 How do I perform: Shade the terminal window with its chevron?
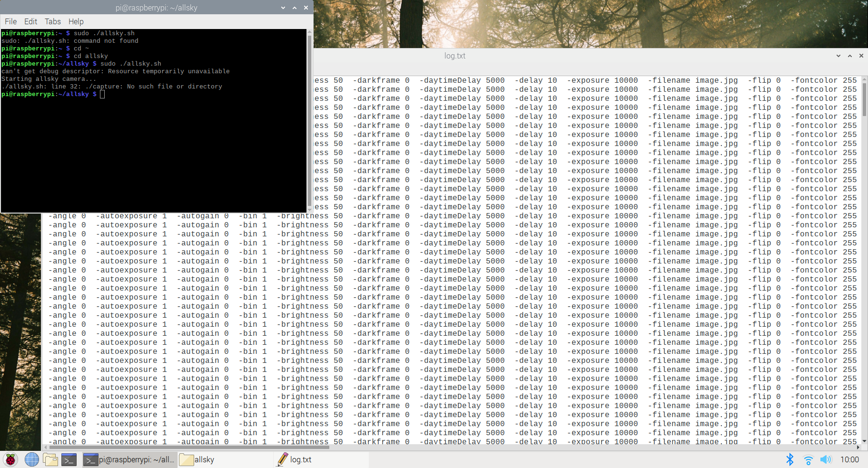tap(283, 8)
